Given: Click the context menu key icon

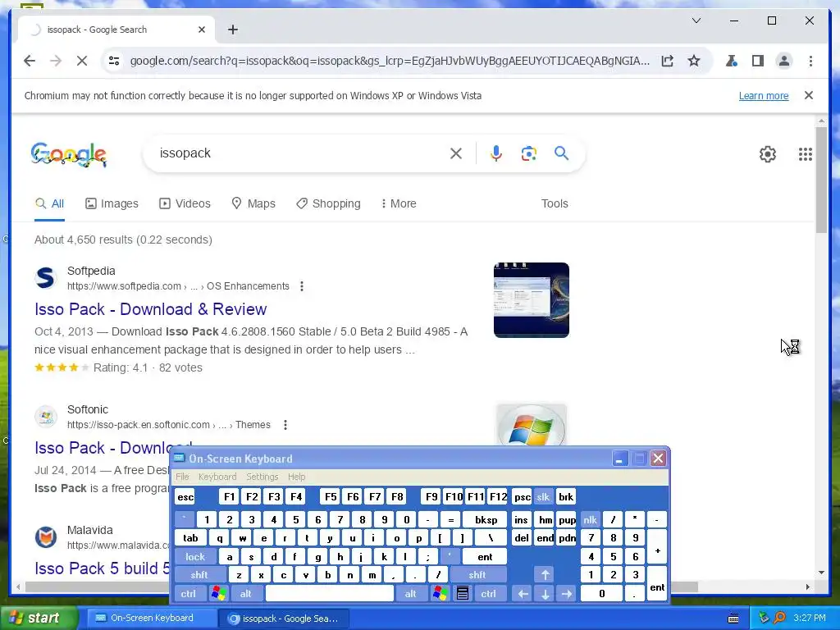Looking at the screenshot, I should click(463, 594).
